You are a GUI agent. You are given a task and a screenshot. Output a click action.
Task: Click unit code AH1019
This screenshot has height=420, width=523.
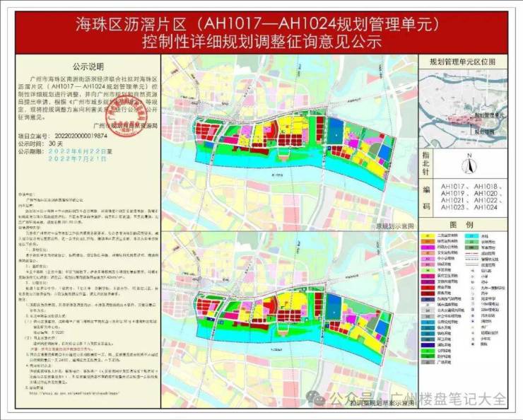pos(452,194)
